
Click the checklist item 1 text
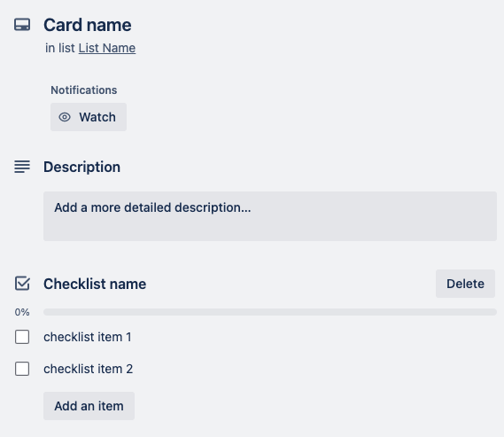pyautogui.click(x=88, y=337)
